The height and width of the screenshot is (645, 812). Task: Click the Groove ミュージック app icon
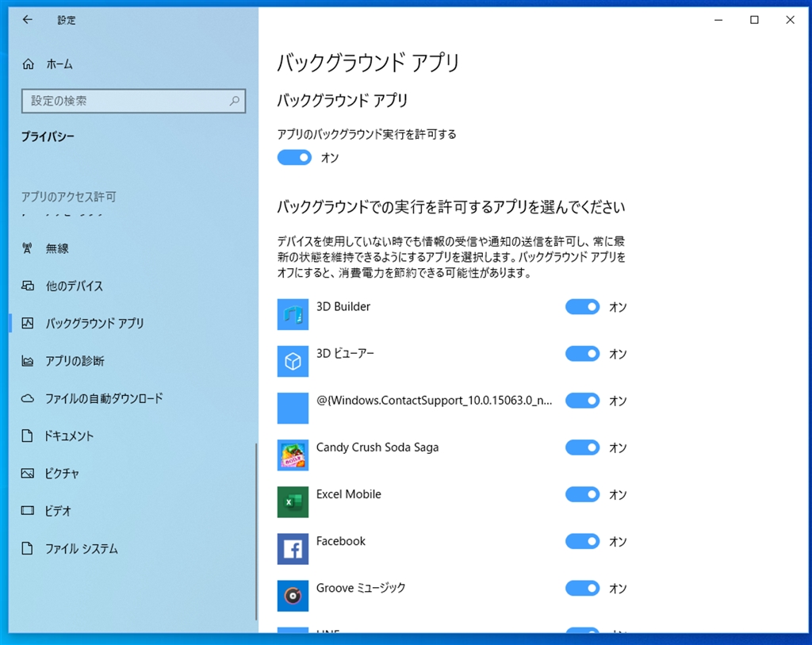tap(293, 596)
